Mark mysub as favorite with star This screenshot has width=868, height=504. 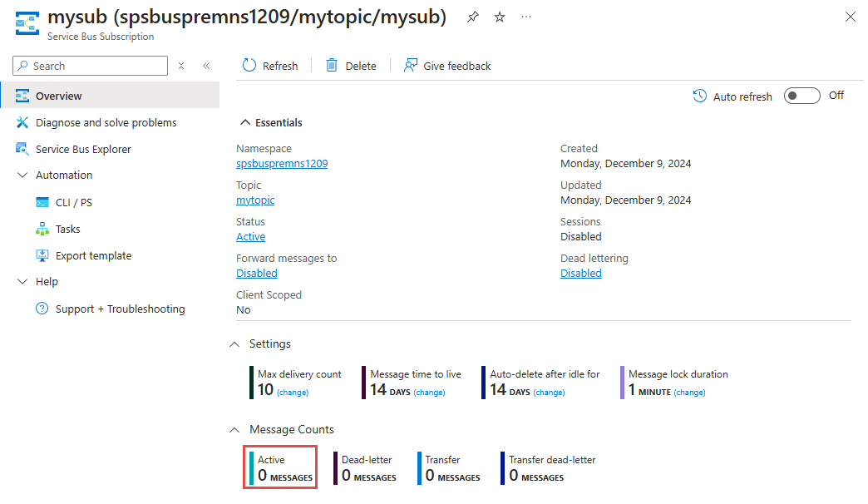[500, 17]
